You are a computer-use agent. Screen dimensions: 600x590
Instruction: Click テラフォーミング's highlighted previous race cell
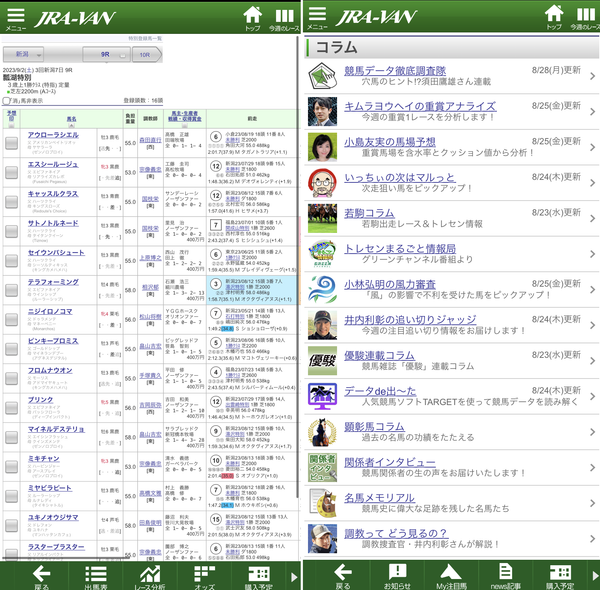point(251,290)
